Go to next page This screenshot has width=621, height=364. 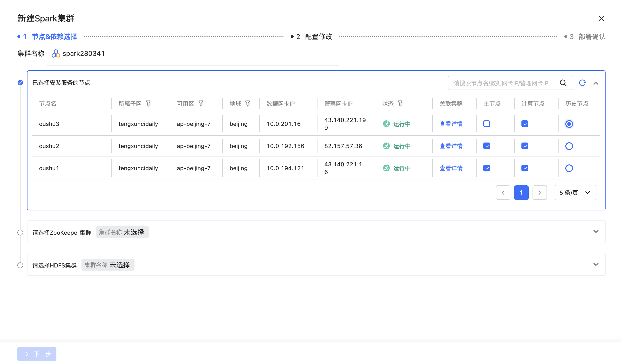tap(540, 192)
